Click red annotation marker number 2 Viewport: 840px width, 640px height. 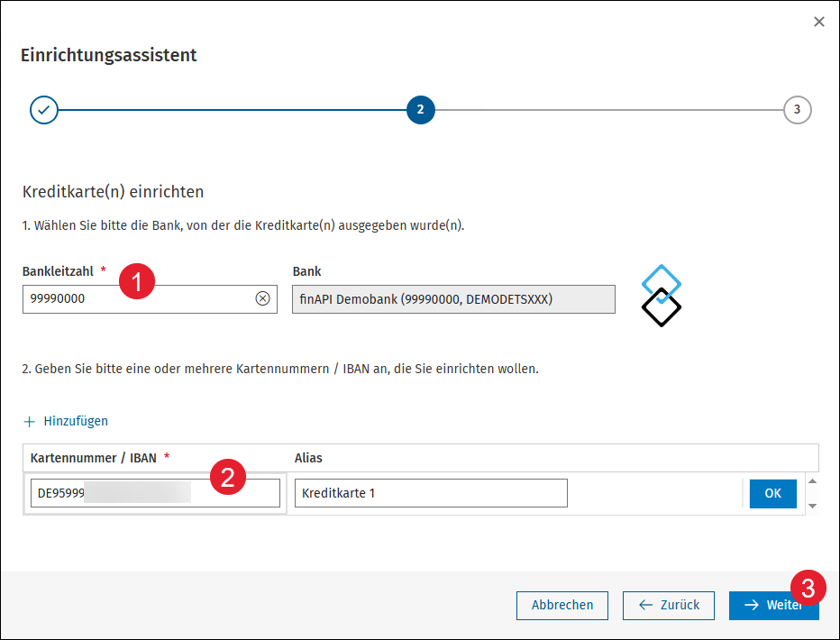tap(228, 477)
